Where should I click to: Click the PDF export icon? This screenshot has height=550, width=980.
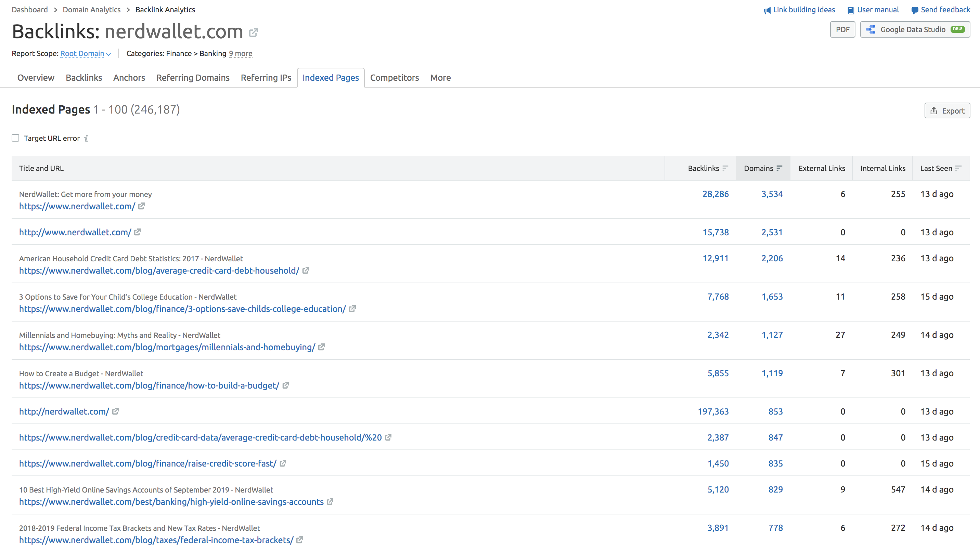click(x=842, y=30)
